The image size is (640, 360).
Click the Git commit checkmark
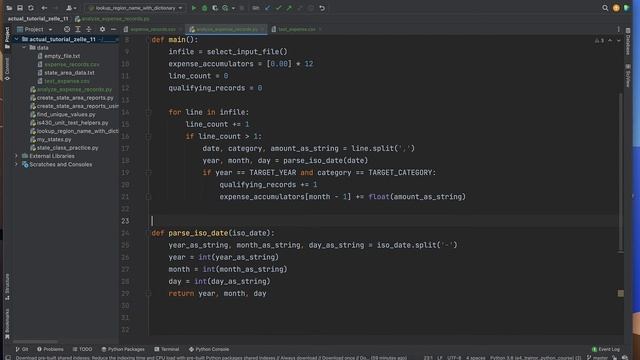pyautogui.click(x=278, y=8)
